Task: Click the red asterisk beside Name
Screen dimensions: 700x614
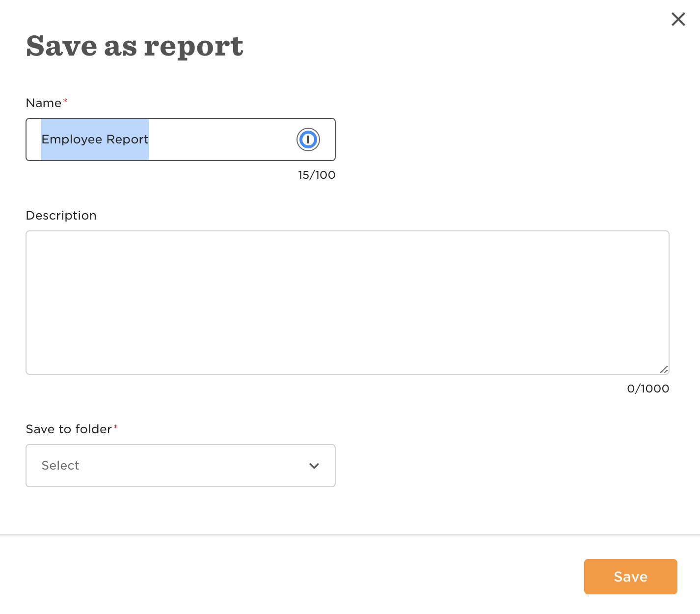Action: coord(65,101)
